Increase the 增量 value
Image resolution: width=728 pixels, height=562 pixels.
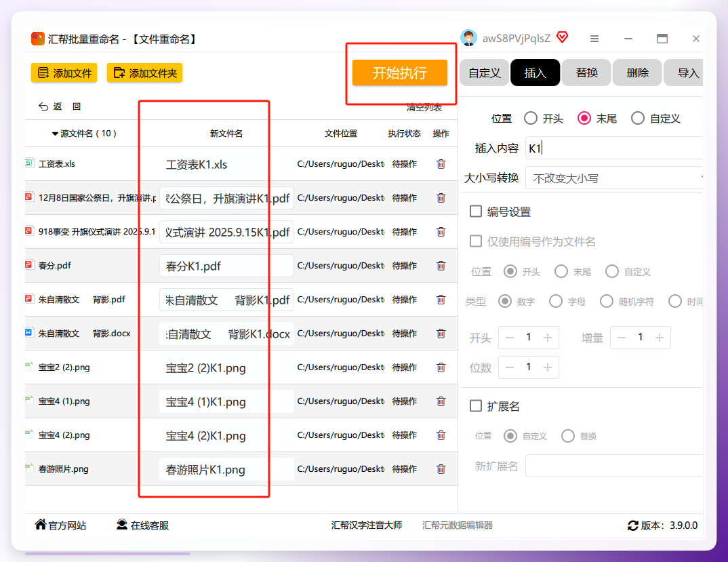coord(660,338)
